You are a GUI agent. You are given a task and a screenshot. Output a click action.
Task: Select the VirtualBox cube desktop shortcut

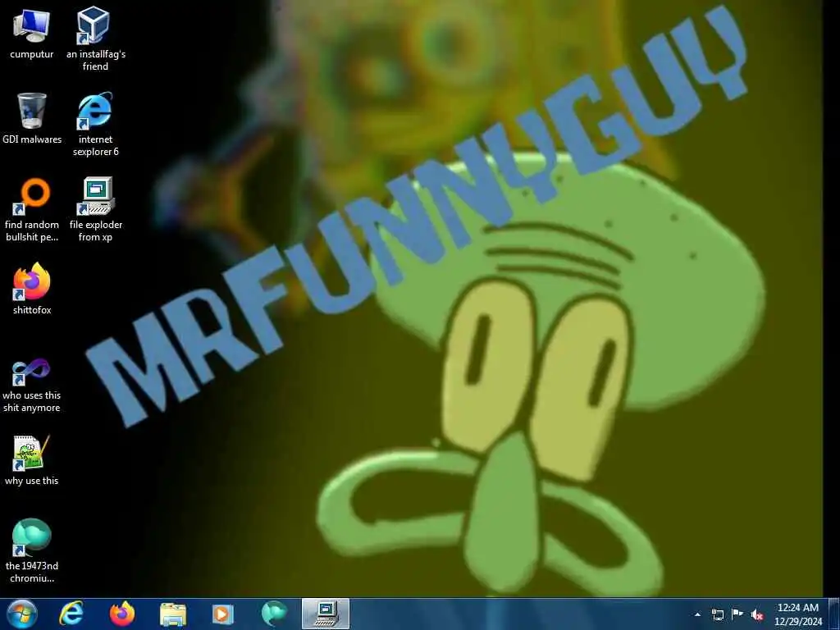coord(95,39)
